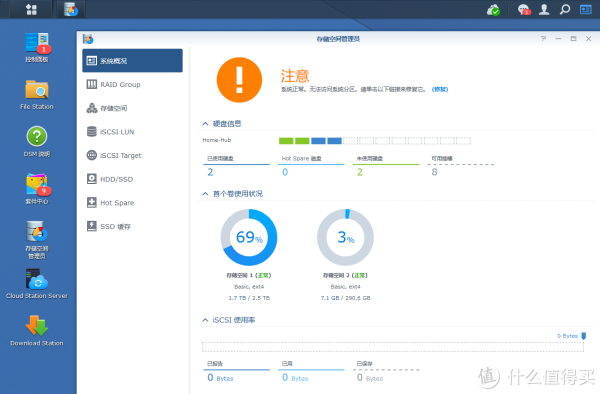This screenshot has width=600, height=394.
Task: Open the widgets panel icon
Action: (x=585, y=10)
